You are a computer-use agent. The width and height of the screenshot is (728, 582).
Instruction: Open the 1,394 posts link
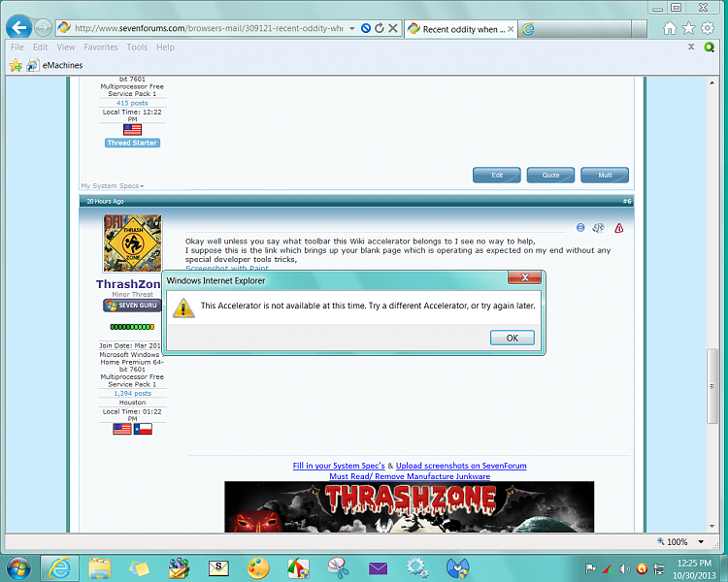point(132,393)
